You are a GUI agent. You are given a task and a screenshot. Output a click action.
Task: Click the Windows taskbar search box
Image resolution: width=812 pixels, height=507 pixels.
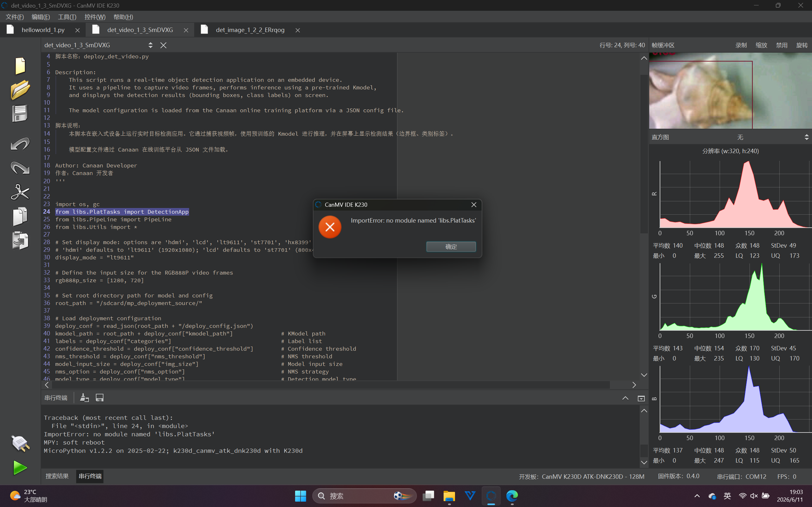[x=365, y=496]
